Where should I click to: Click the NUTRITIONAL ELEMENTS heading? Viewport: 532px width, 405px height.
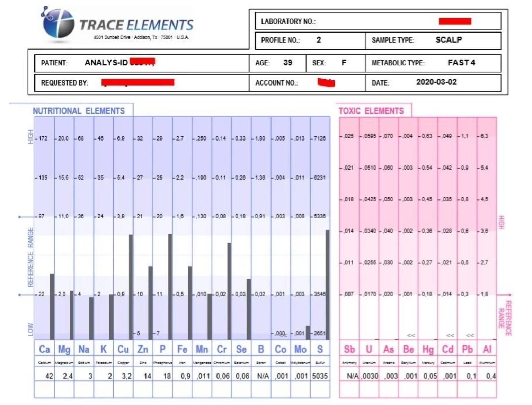tap(79, 111)
